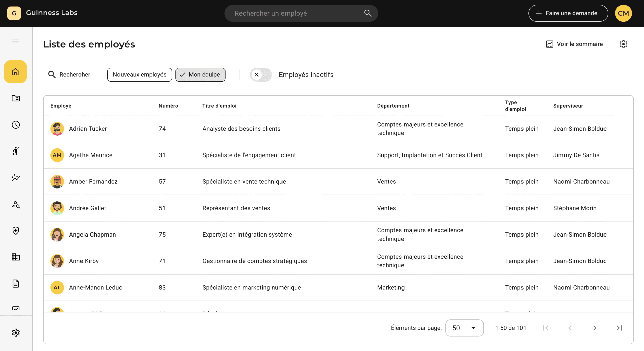Viewport: 644px width, 351px height.
Task: Sort by the Département column header
Action: [x=393, y=106]
